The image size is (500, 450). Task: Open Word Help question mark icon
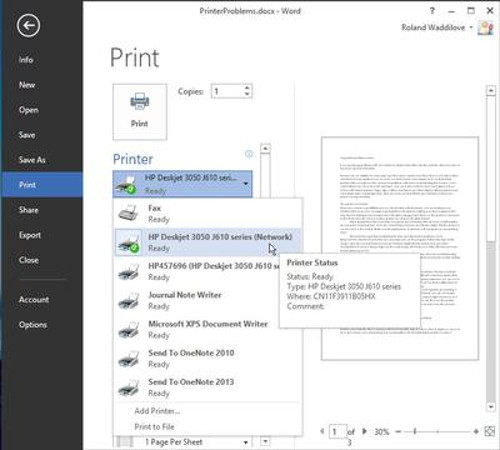coord(432,11)
